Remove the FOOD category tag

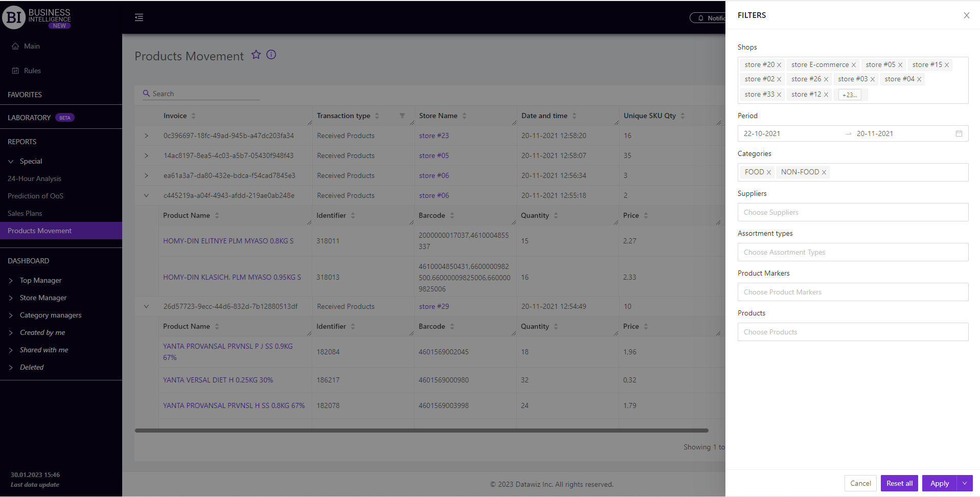769,172
